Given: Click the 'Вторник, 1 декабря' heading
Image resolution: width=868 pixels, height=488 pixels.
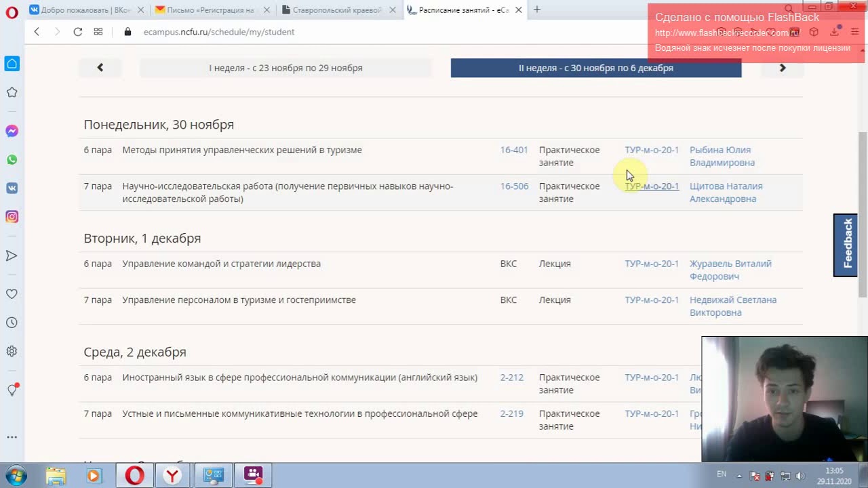Looking at the screenshot, I should pos(142,239).
